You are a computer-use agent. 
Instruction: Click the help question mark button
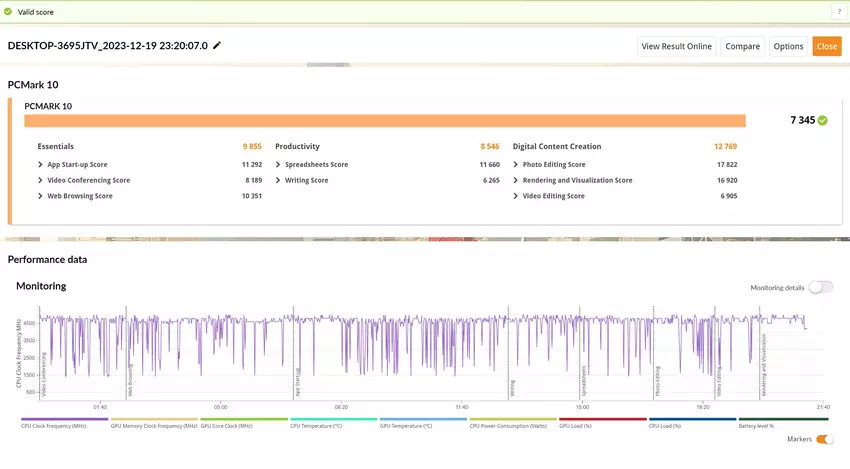[x=838, y=11]
